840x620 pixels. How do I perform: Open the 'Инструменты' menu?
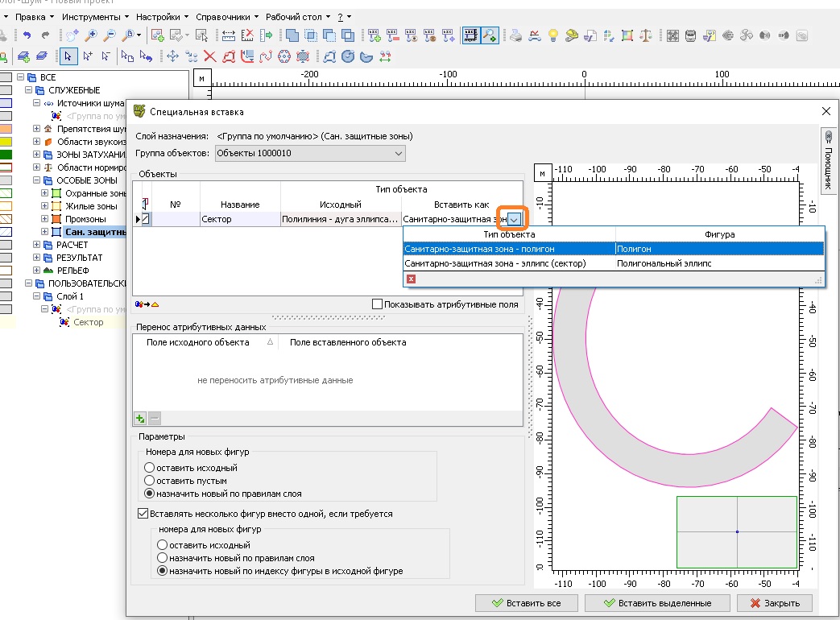coord(91,16)
